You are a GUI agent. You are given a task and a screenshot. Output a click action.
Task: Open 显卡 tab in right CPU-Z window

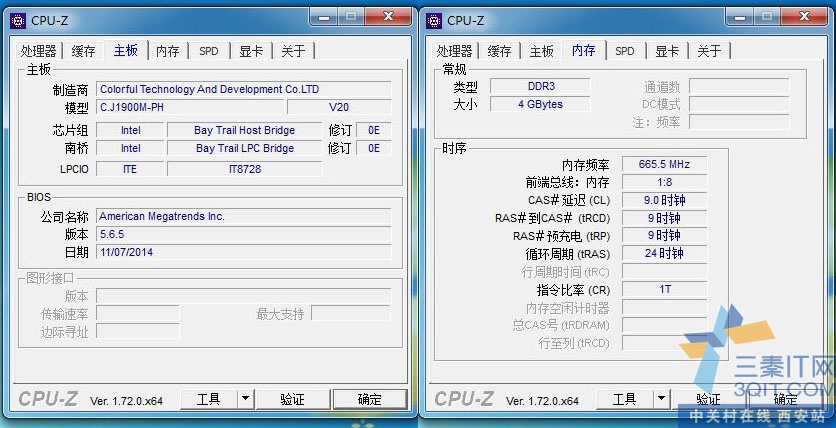pos(666,51)
